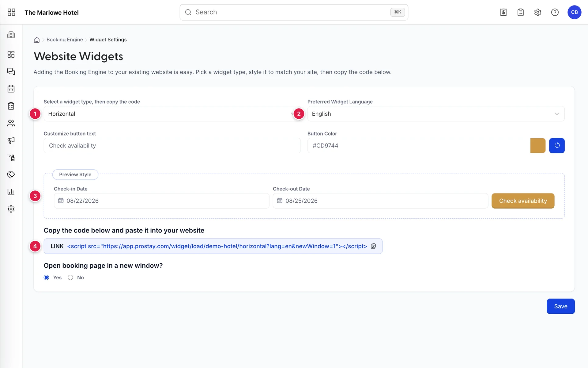The height and width of the screenshot is (368, 588).
Task: Click "Copy the code below" heading text
Action: pyautogui.click(x=124, y=230)
